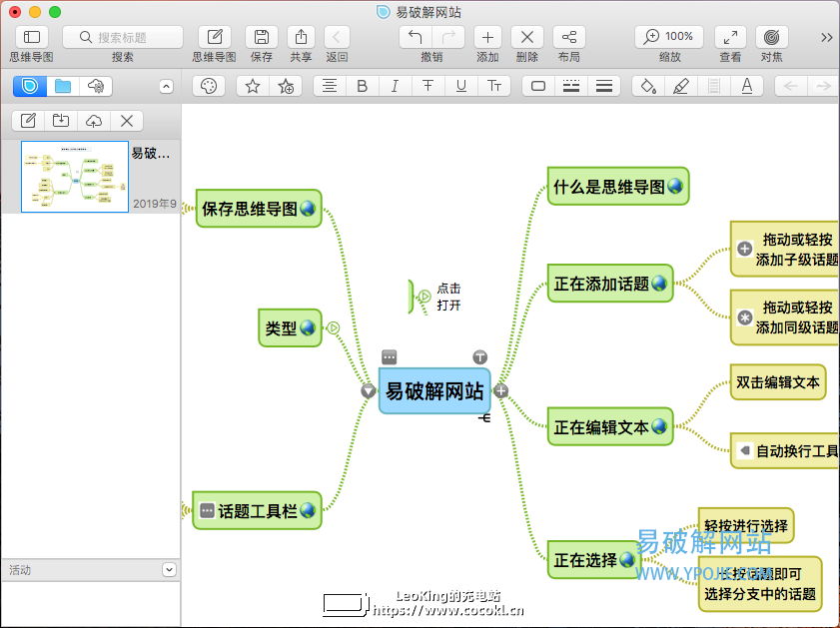Open the fill color bucket tool

[648, 86]
